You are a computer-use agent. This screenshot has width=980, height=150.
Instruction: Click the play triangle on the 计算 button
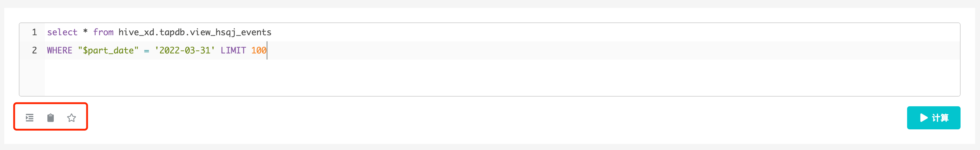[x=924, y=118]
